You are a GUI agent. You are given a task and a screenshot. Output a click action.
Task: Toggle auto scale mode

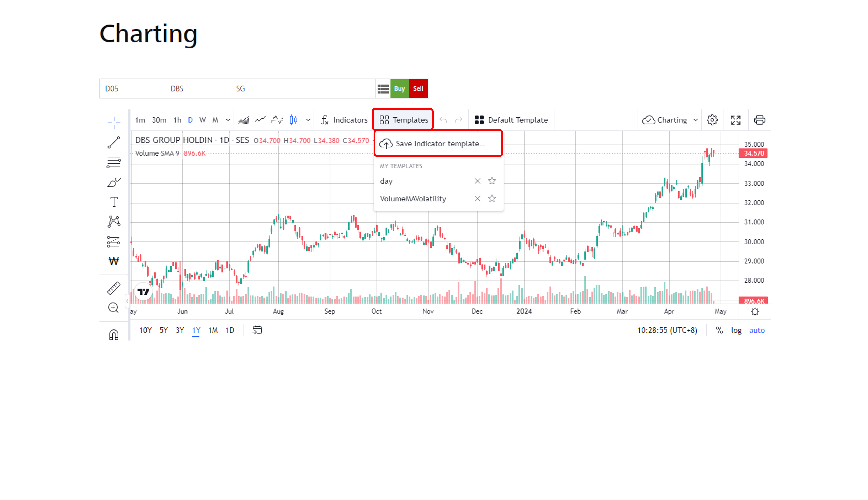(757, 330)
